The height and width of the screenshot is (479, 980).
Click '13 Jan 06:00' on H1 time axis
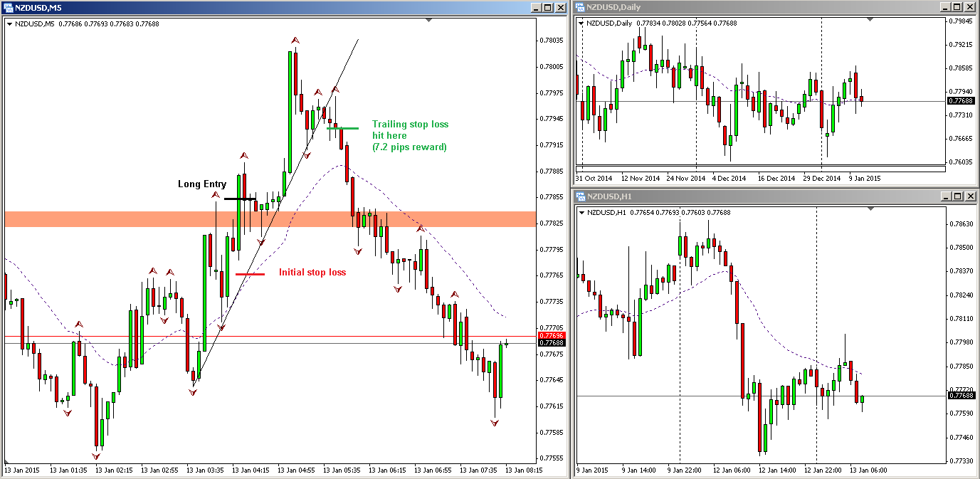[x=867, y=470]
